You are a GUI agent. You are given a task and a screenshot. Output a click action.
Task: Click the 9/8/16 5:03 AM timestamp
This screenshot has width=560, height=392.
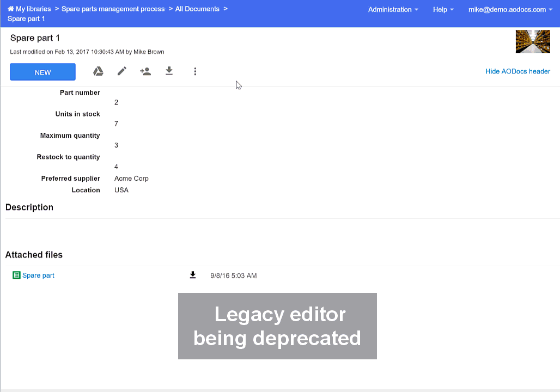pos(234,275)
